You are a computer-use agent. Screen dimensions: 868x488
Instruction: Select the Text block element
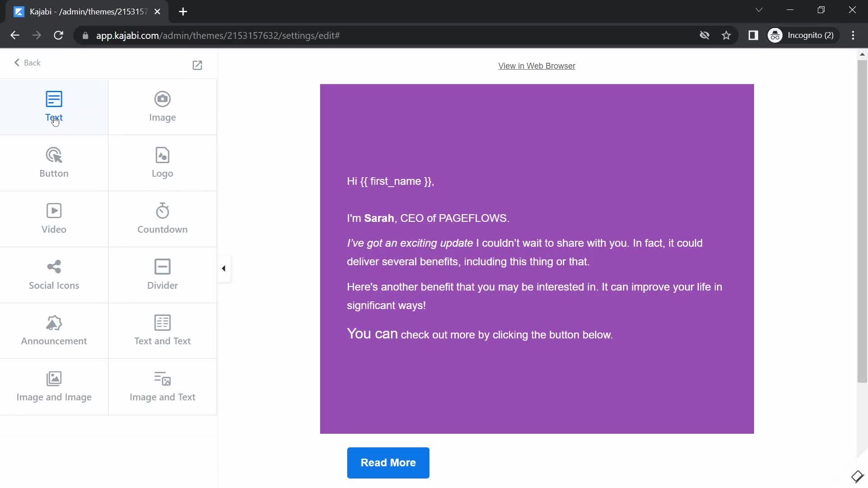point(54,106)
